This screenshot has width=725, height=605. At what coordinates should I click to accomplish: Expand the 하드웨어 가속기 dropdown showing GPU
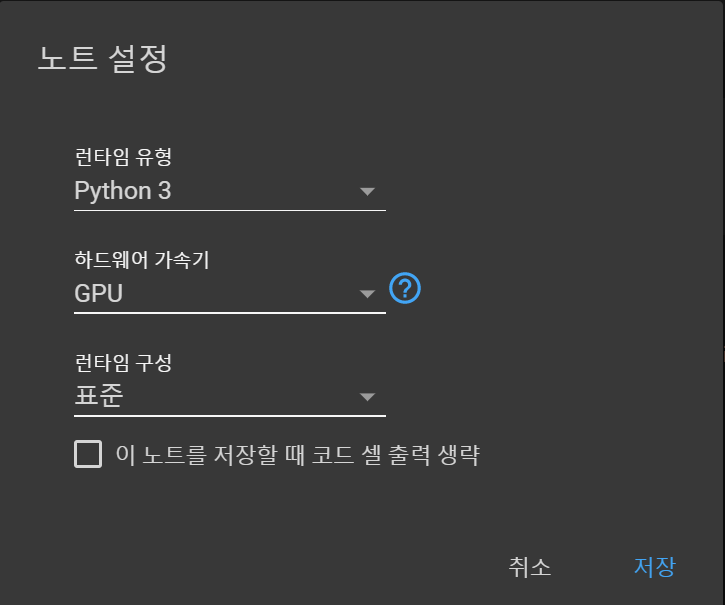point(229,293)
